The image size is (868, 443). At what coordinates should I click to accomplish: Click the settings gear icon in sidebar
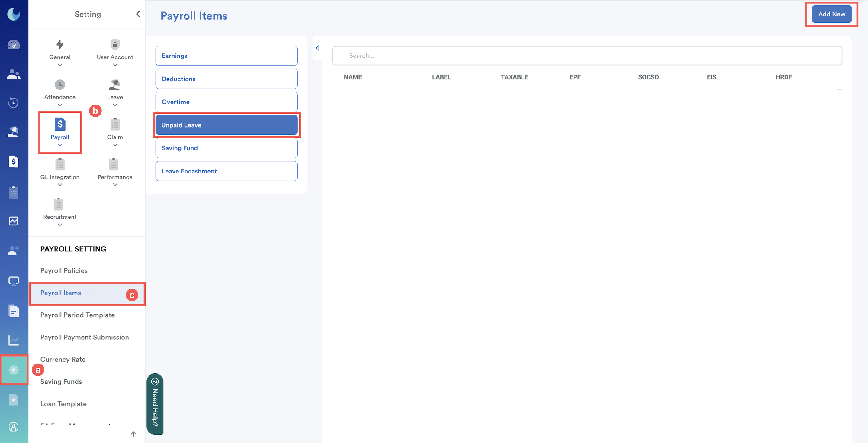[14, 370]
